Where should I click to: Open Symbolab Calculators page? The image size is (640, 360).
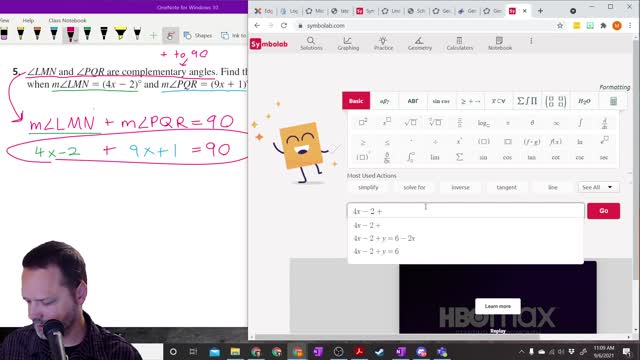(460, 43)
